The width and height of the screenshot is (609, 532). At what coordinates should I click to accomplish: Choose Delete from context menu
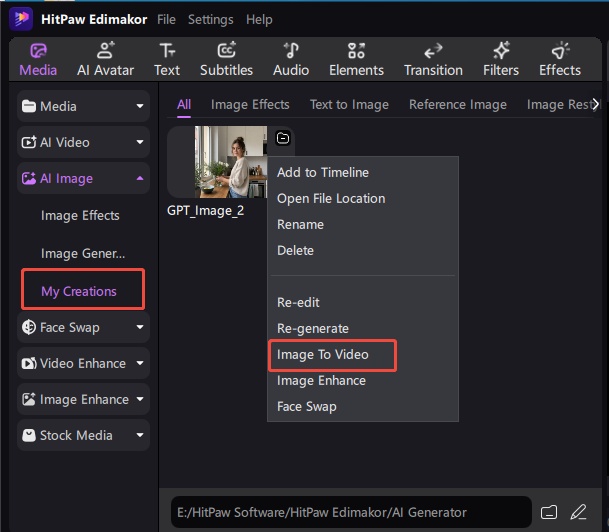pyautogui.click(x=295, y=250)
